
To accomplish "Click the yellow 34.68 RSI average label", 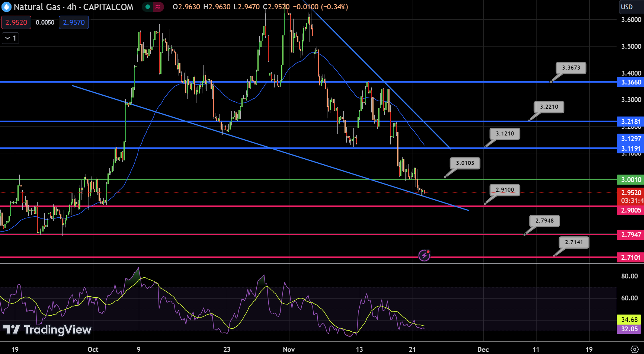I will pyautogui.click(x=629, y=319).
